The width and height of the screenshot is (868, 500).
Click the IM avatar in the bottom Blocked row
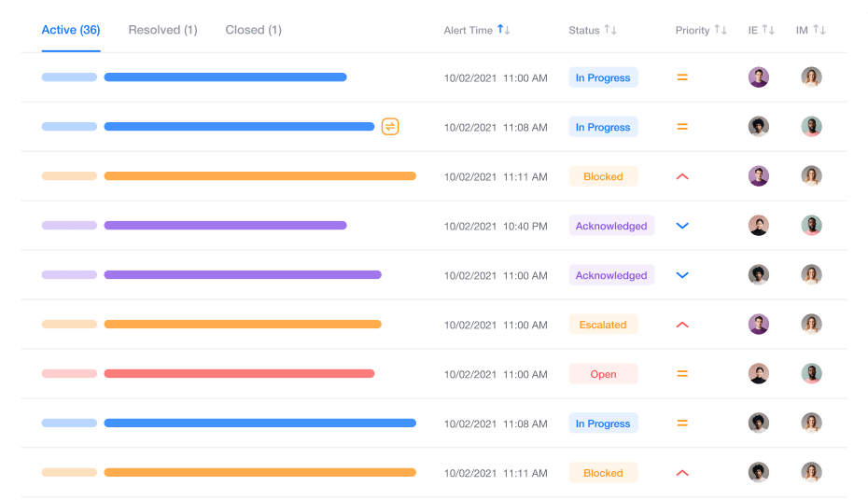click(x=811, y=472)
